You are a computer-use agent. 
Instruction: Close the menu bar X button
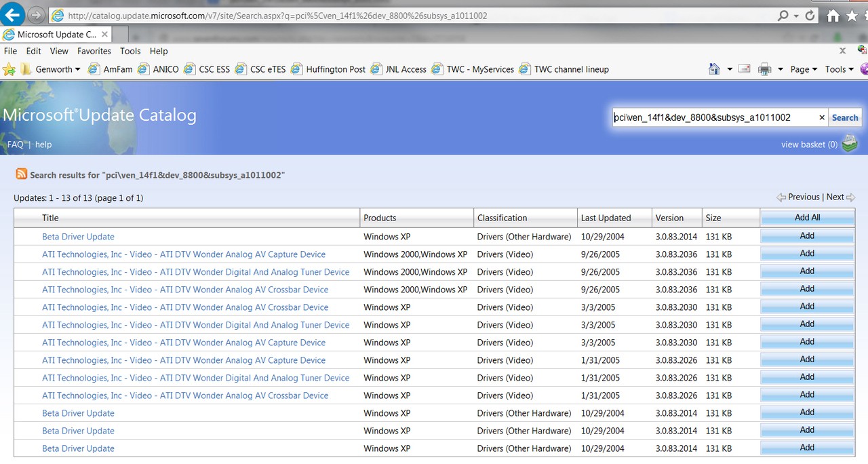click(x=843, y=51)
